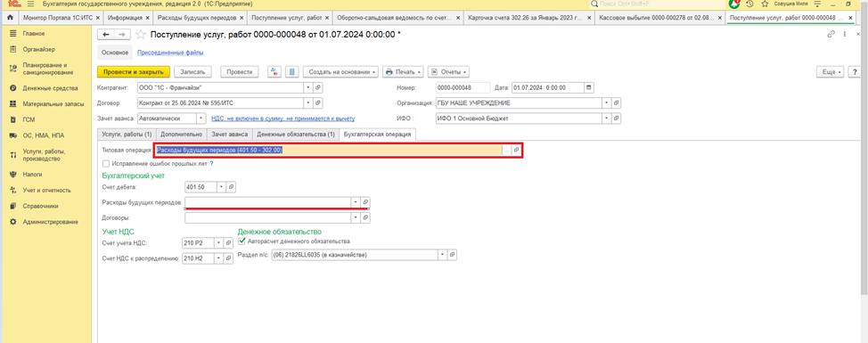Click the Dt/Kt postings icon in toolbar
This screenshot has width=868, height=343.
275,72
